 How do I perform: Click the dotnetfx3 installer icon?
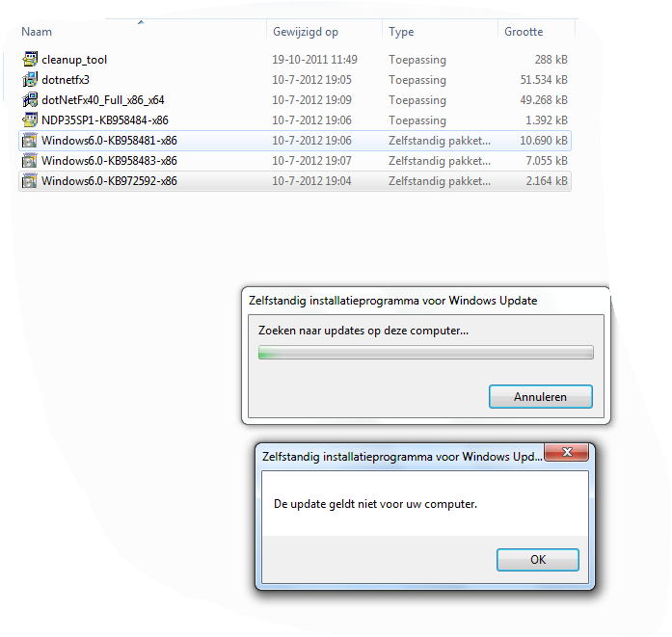point(30,79)
